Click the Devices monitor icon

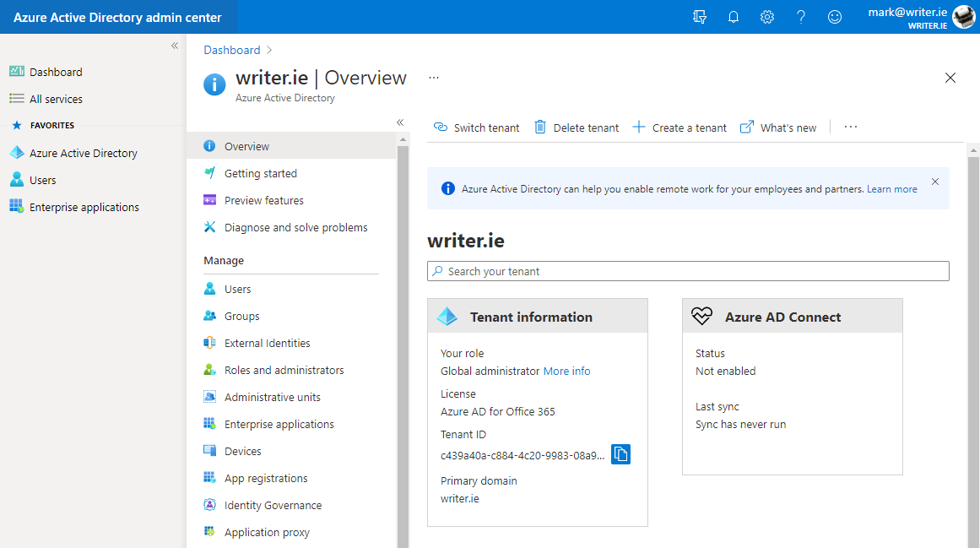210,450
